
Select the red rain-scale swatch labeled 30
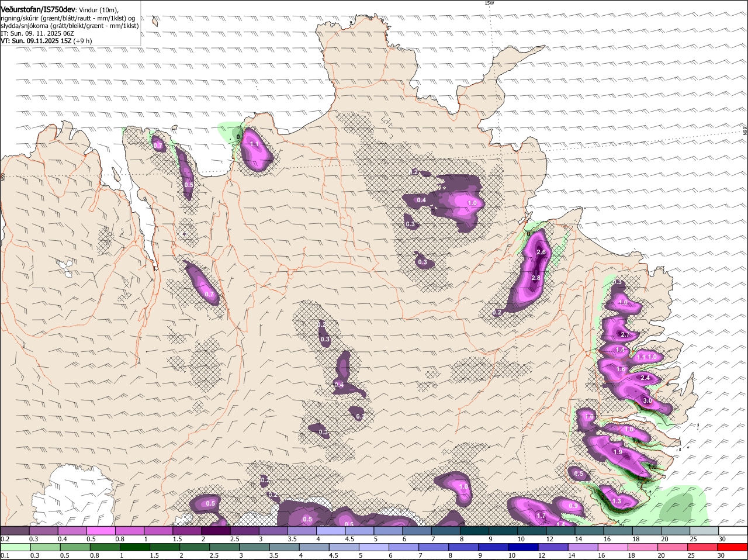click(x=733, y=548)
